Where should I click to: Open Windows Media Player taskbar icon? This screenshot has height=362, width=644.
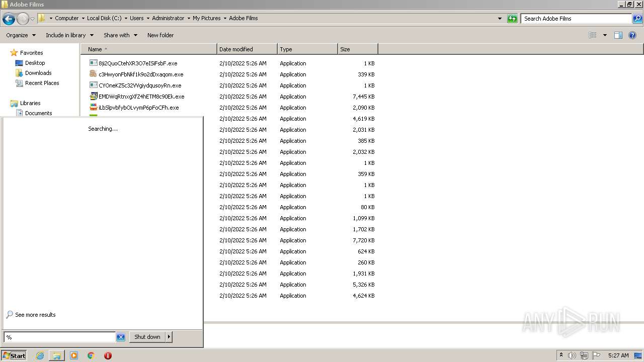click(x=74, y=355)
